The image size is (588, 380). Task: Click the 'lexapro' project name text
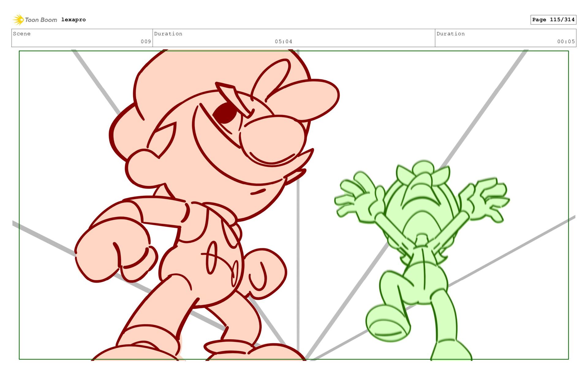pos(73,20)
